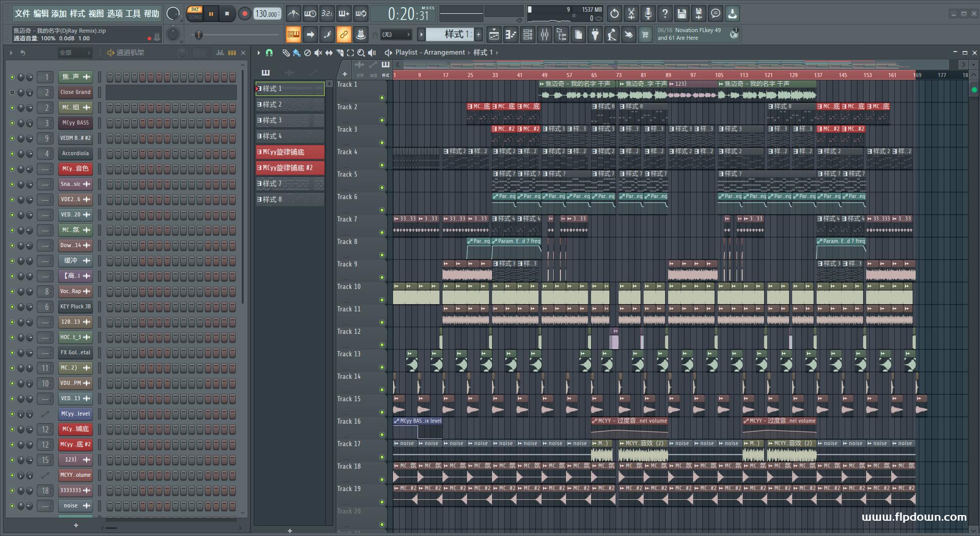Select the KEY Pluck JB channel button

(x=75, y=307)
